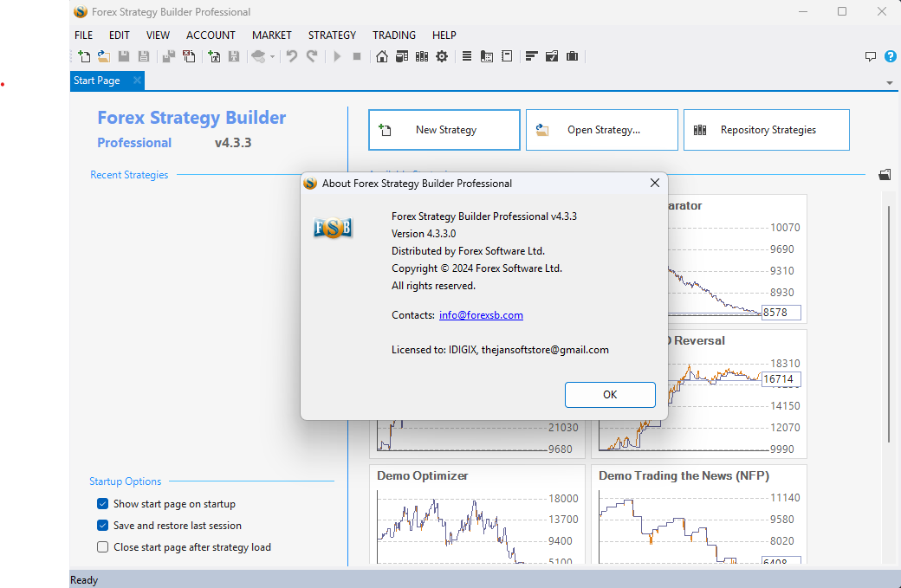Viewport: 901px width, 588px height.
Task: Click the Open Strategy folder toolbar icon
Action: coord(104,56)
